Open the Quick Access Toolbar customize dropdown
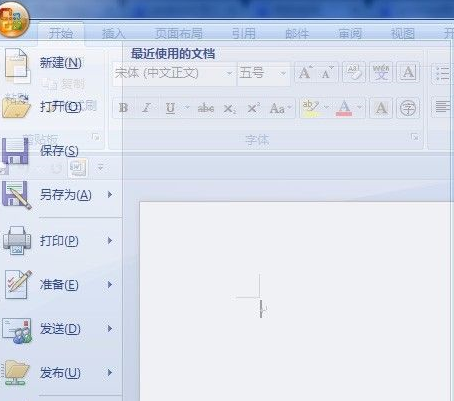This screenshot has width=454, height=401. click(101, 167)
